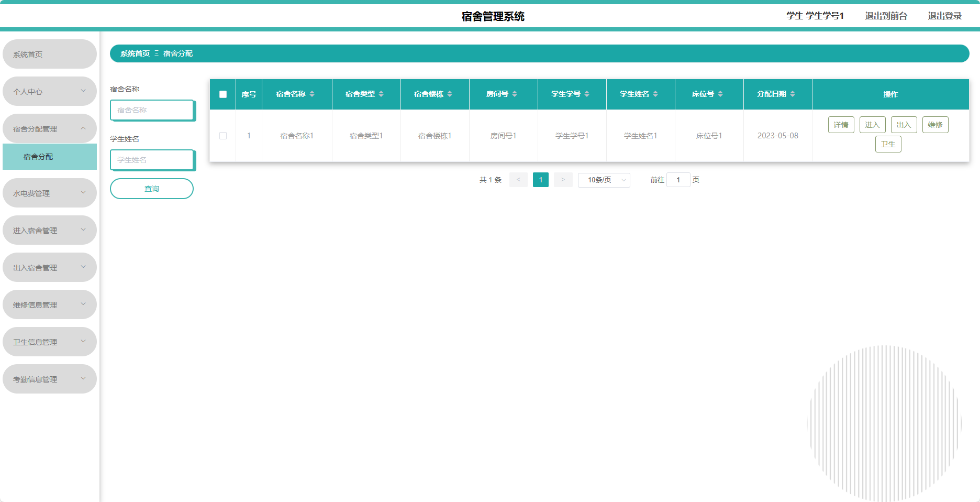Image resolution: width=980 pixels, height=502 pixels.
Task: Select 宿舍分配 submenu item
Action: pyautogui.click(x=50, y=157)
